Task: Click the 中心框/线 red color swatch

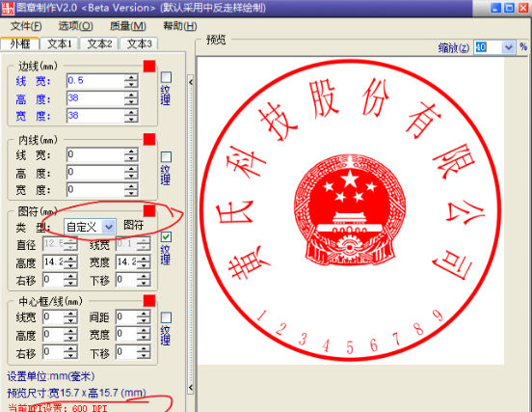Action: [149, 301]
